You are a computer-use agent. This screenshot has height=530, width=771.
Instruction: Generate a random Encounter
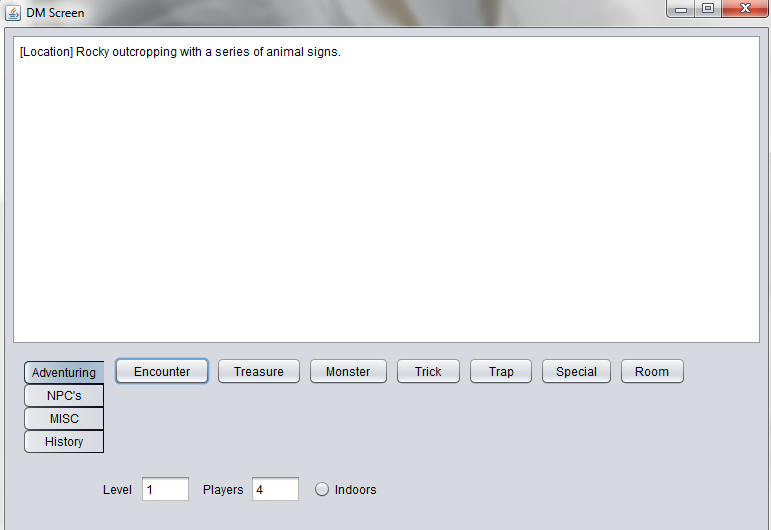tap(162, 371)
